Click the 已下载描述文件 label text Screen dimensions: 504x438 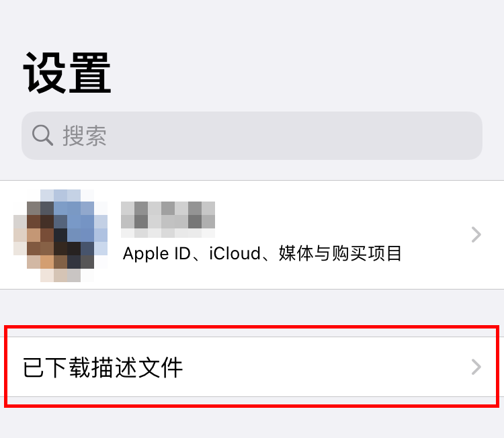point(103,367)
